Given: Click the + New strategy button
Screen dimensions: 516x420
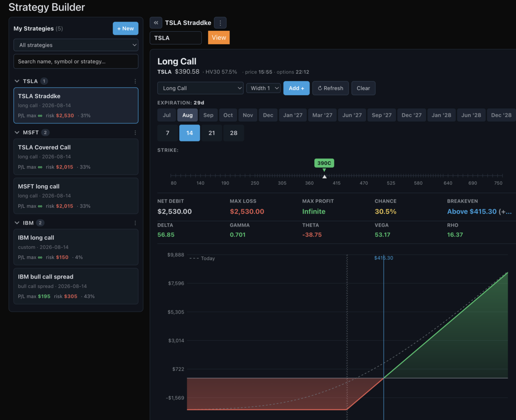Looking at the screenshot, I should coord(125,28).
